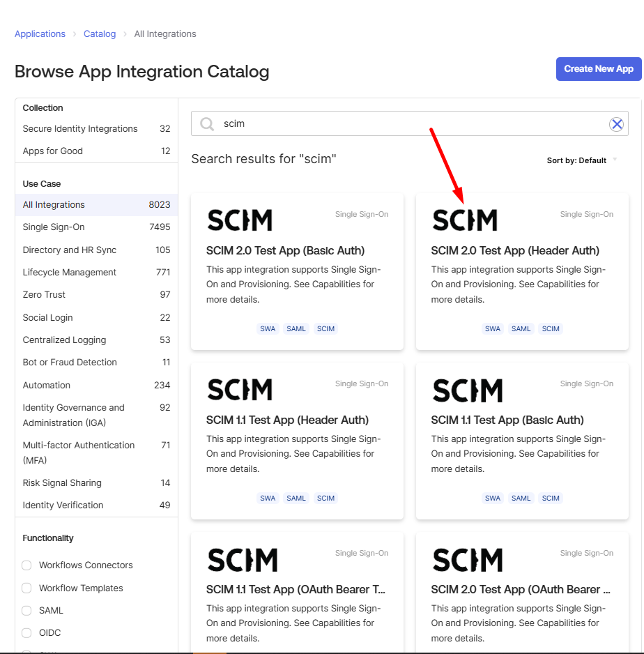Filter by Social Login use case
Viewport: 644px width, 654px height.
click(96, 317)
